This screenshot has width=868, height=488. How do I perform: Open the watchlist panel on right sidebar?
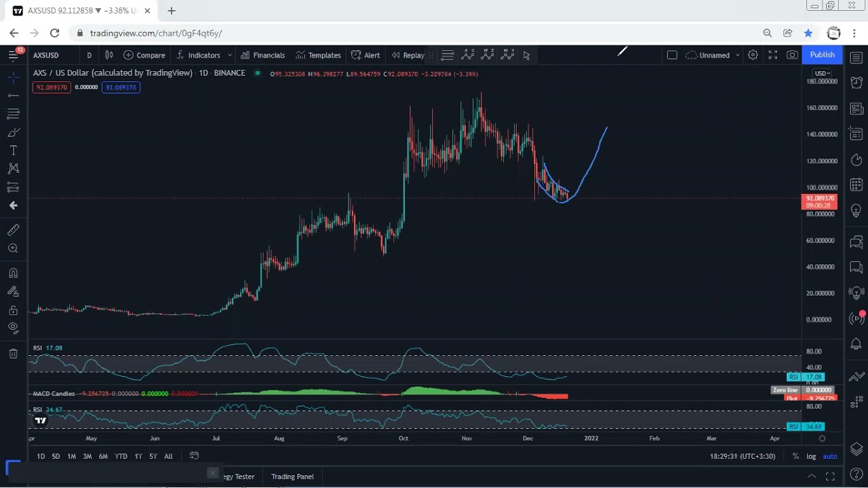point(856,58)
